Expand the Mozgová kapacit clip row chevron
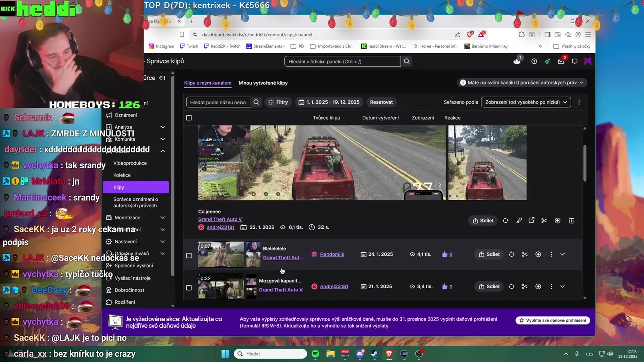This screenshot has height=362, width=644. 562,286
